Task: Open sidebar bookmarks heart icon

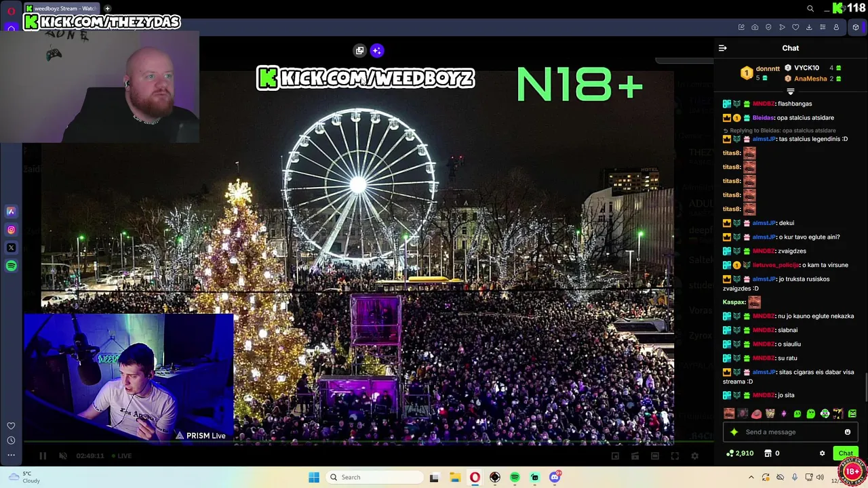Action: [11, 426]
